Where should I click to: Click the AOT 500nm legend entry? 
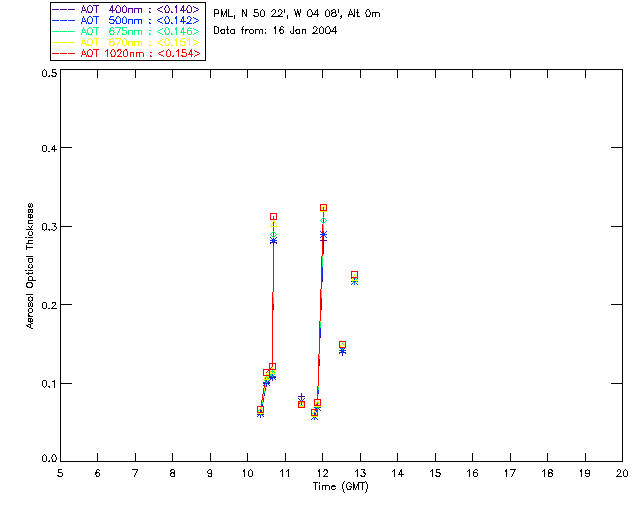pos(126,20)
